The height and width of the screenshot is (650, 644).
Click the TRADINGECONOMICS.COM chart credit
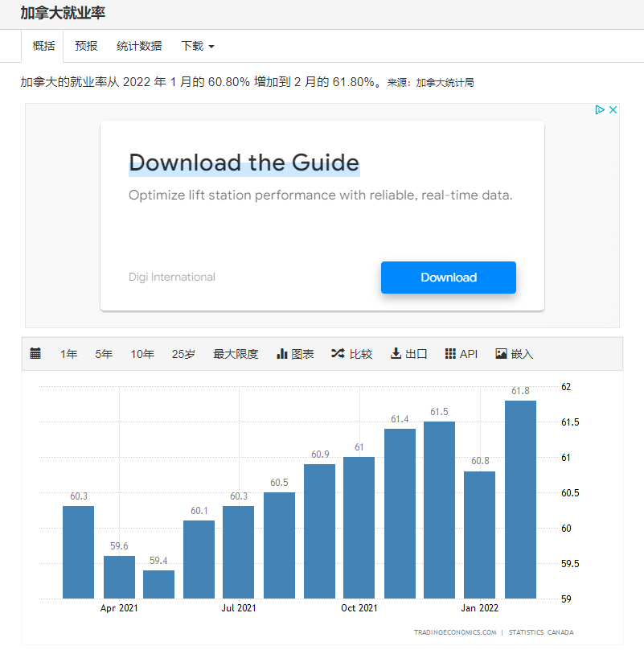point(455,632)
